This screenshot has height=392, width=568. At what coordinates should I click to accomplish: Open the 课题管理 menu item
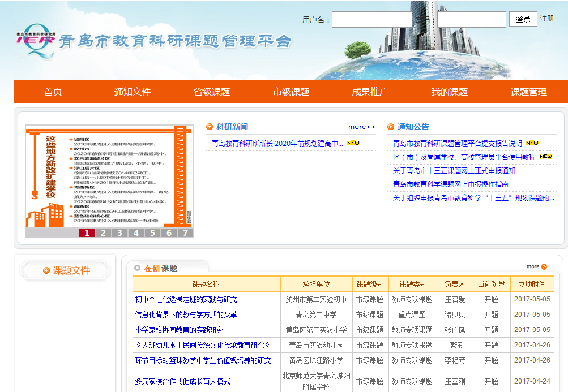pyautogui.click(x=529, y=92)
